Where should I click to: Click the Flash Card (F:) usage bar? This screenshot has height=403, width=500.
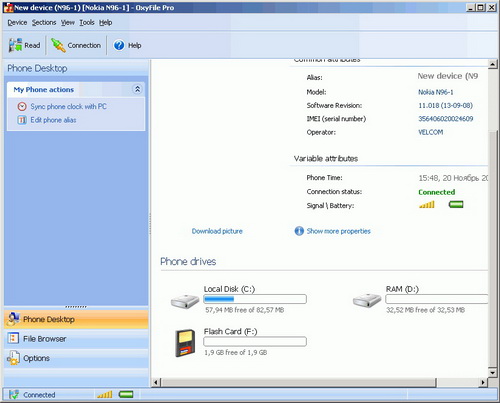click(x=255, y=341)
